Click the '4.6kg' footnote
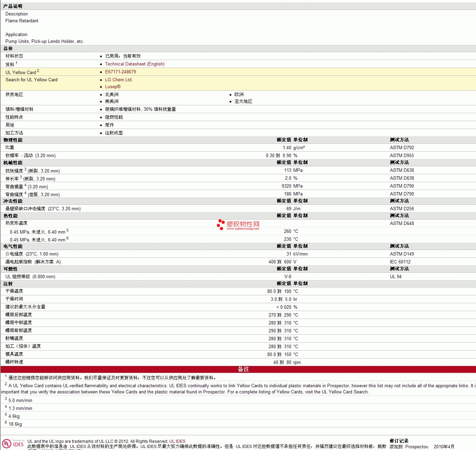The image size is (476, 450). (14, 416)
